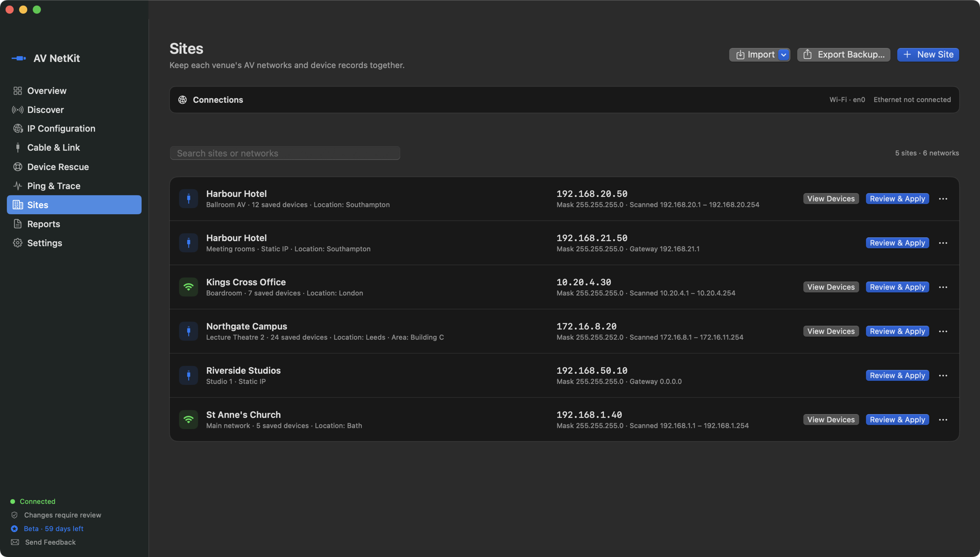
Task: Click Export Backup button
Action: [844, 55]
